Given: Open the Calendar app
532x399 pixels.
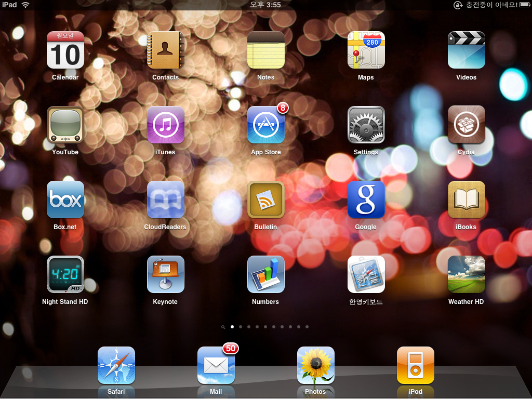Looking at the screenshot, I should click(x=65, y=50).
